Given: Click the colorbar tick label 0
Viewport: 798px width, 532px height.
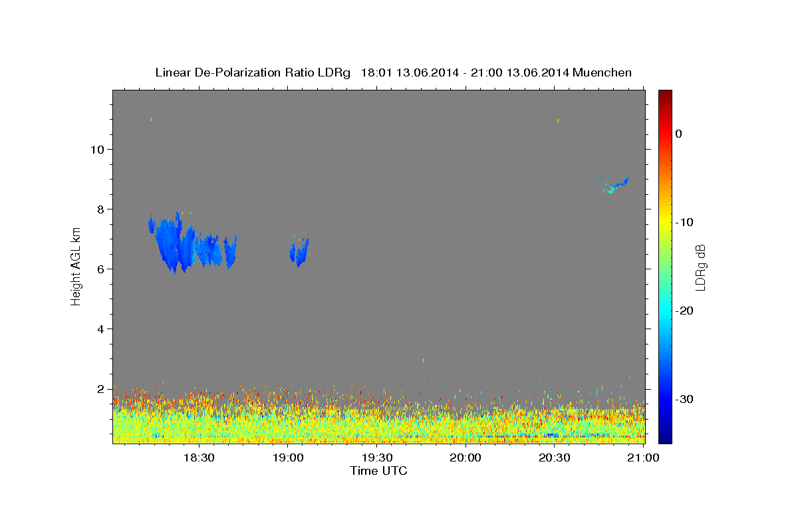Looking at the screenshot, I should click(x=678, y=134).
